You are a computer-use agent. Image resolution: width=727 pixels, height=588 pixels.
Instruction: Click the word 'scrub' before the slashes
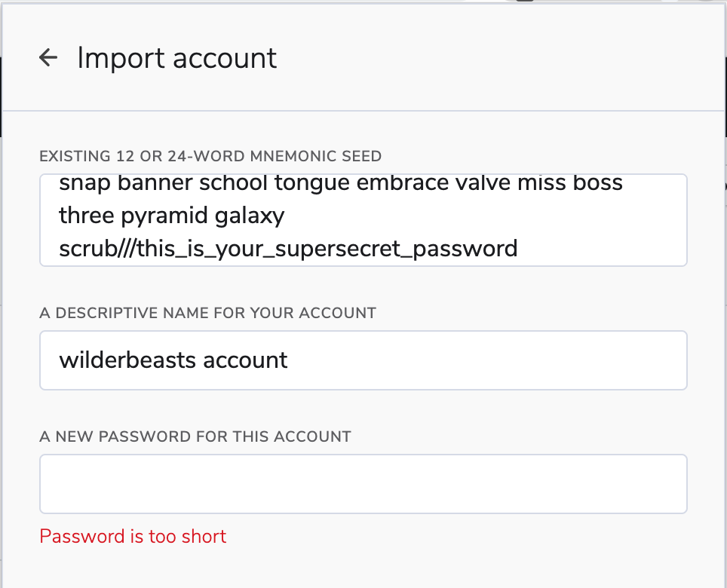pos(88,249)
